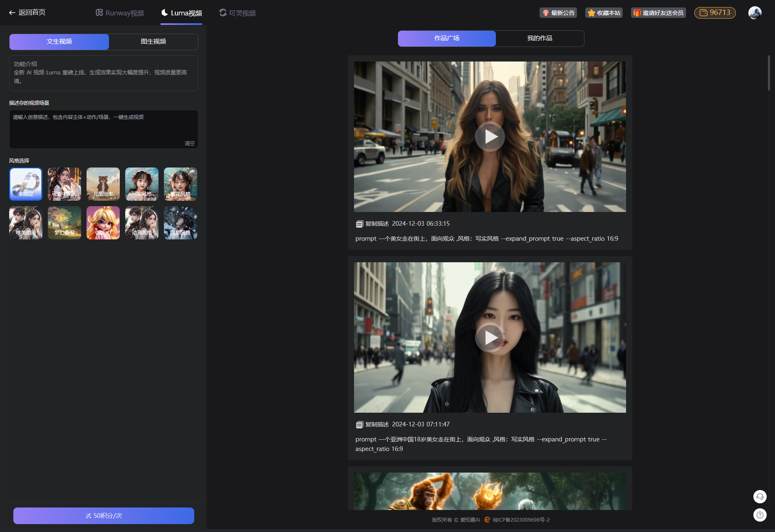Choose the 可爱中国风 style

pyautogui.click(x=64, y=184)
